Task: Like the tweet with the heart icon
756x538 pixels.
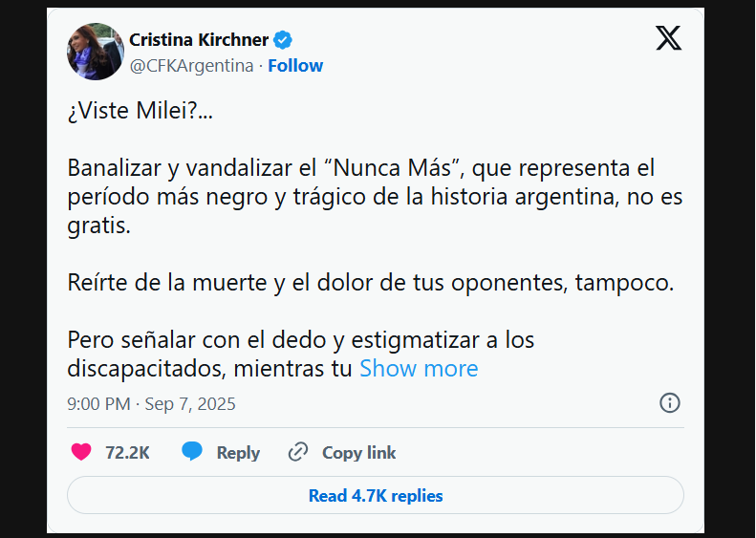Action: 81,452
